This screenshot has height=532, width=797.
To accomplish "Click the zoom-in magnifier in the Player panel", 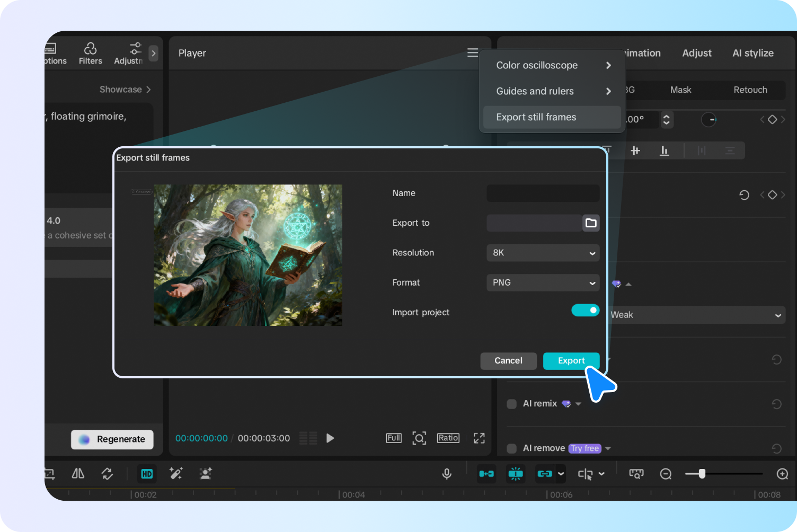I will (x=419, y=438).
